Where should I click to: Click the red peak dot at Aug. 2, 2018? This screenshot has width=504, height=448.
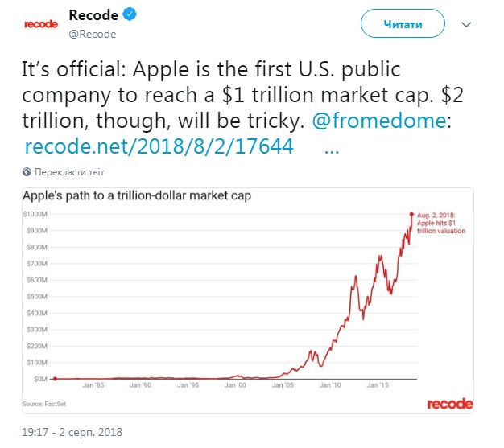click(x=412, y=214)
